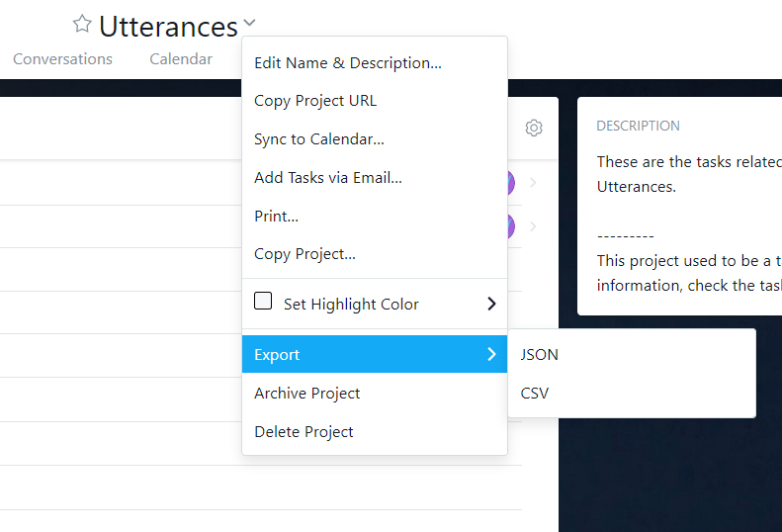Select Copy Project URL from menu
The width and height of the screenshot is (782, 532).
point(315,101)
